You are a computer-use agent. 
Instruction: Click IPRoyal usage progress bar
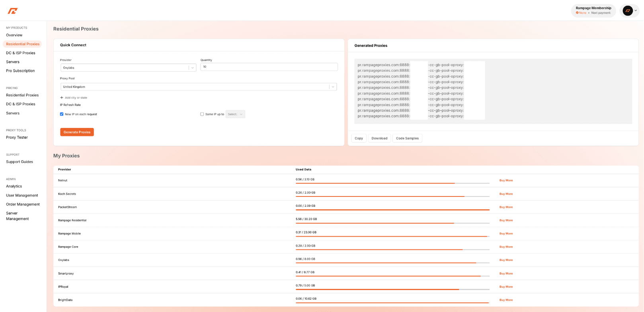click(392, 289)
